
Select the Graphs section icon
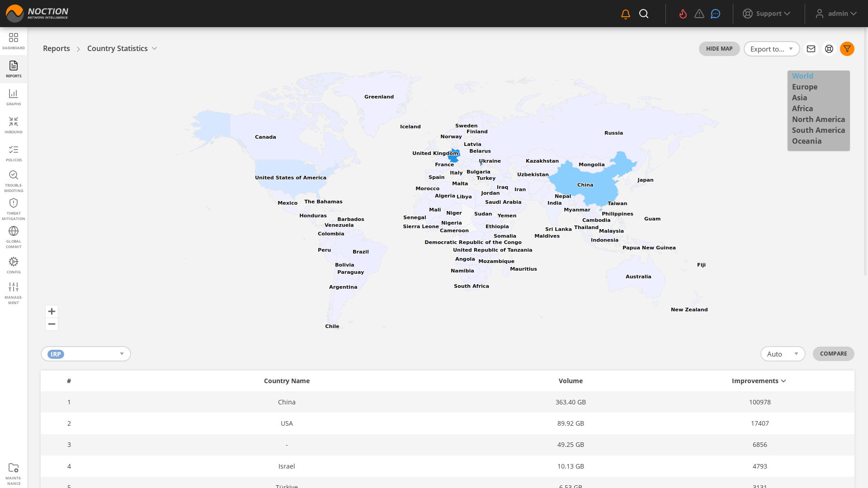(14, 96)
